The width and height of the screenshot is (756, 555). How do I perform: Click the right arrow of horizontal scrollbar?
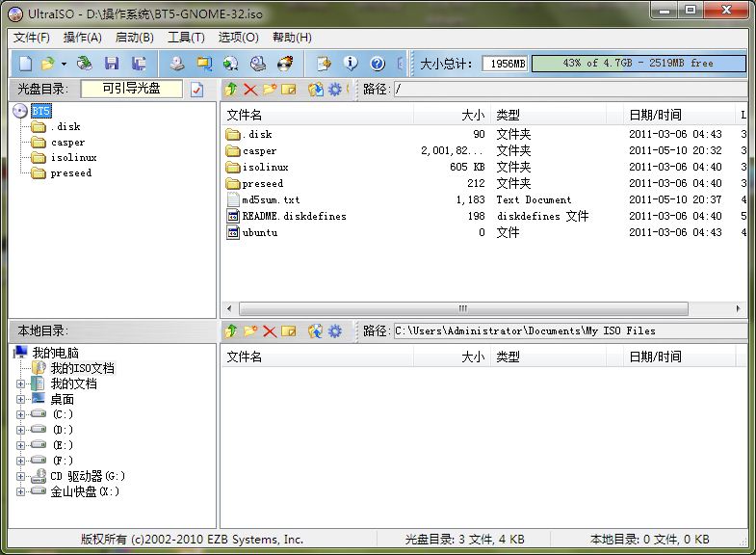point(738,308)
